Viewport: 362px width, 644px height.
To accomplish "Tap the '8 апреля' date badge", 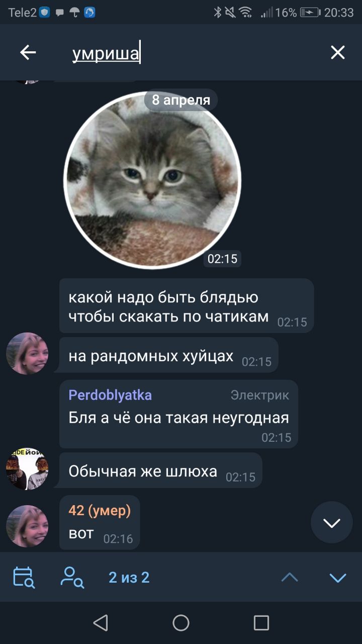I will point(181,100).
